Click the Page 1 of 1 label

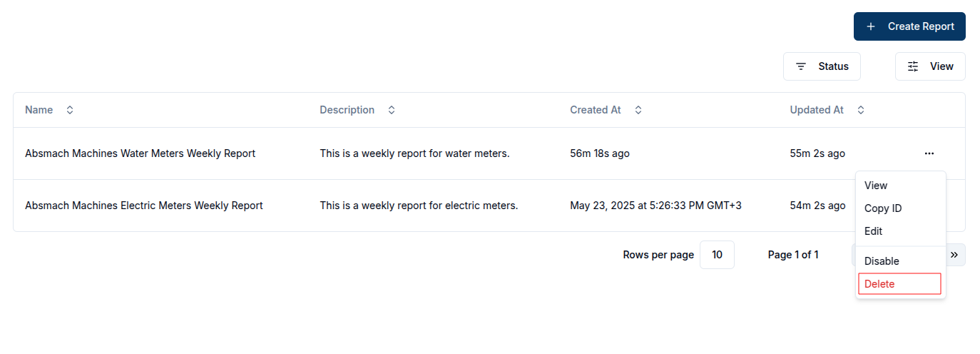click(x=793, y=255)
